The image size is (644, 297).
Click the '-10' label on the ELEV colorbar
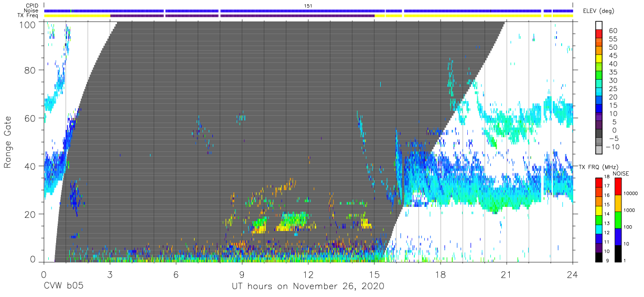(x=612, y=147)
